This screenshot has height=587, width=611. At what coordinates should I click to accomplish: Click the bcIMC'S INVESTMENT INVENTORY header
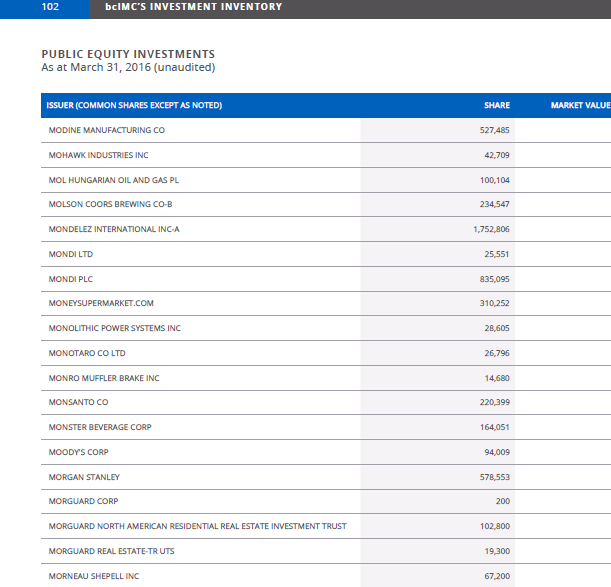pyautogui.click(x=194, y=7)
